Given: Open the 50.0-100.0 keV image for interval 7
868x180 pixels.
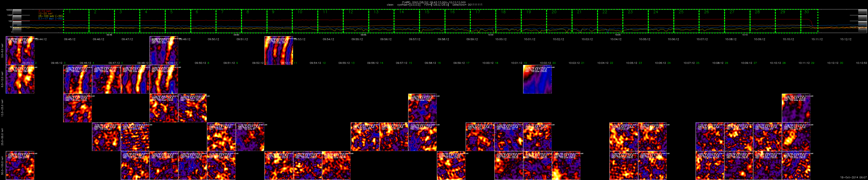Looking at the screenshot, I should pyautogui.click(x=192, y=165).
